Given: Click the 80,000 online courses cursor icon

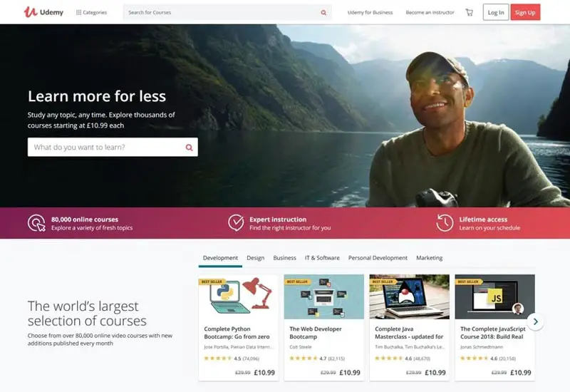Looking at the screenshot, I should pyautogui.click(x=36, y=223).
